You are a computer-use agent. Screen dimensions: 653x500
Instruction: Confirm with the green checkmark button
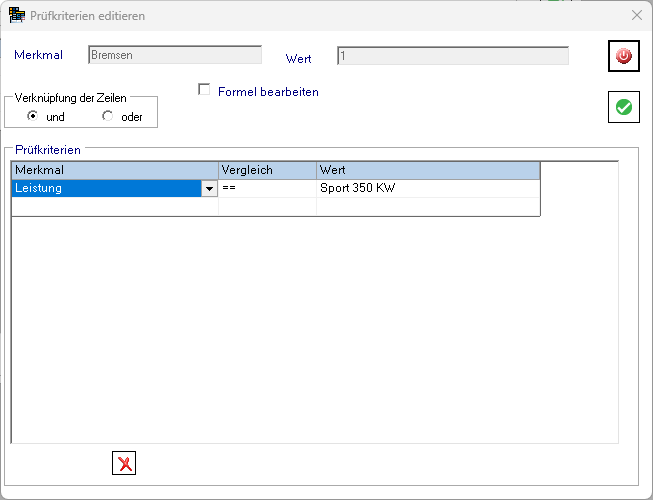tap(624, 107)
